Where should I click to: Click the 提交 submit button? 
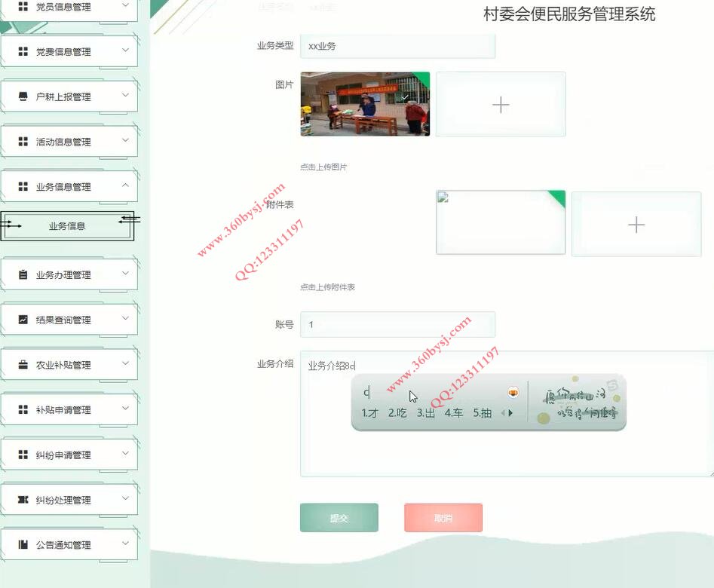tap(339, 517)
